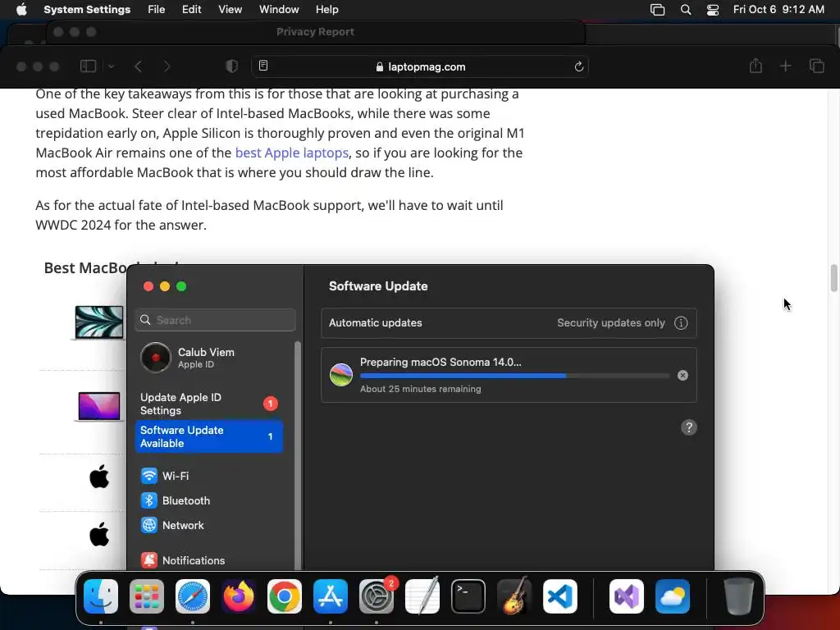Click the macOS Sonoma update icon
Image resolution: width=840 pixels, height=630 pixels.
click(x=341, y=374)
